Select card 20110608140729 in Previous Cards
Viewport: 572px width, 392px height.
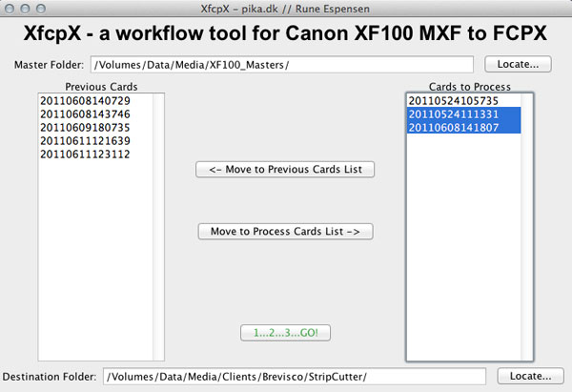click(x=96, y=101)
